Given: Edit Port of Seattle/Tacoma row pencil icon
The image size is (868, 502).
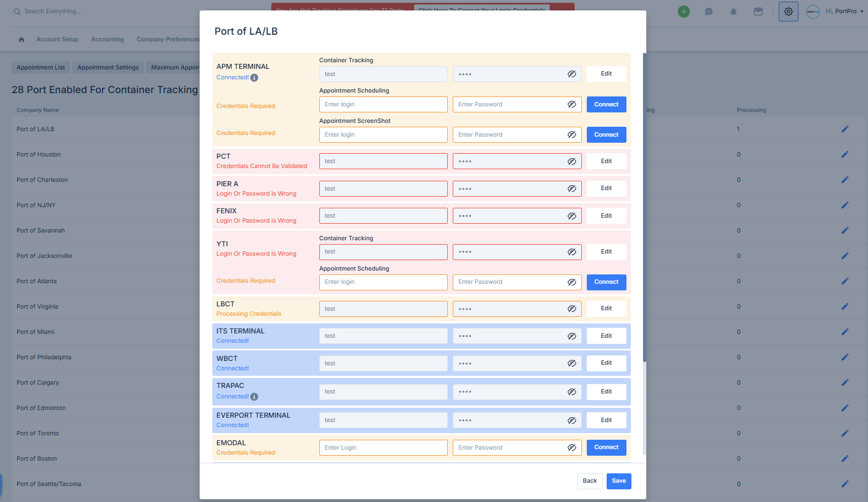Looking at the screenshot, I should pos(845,484).
